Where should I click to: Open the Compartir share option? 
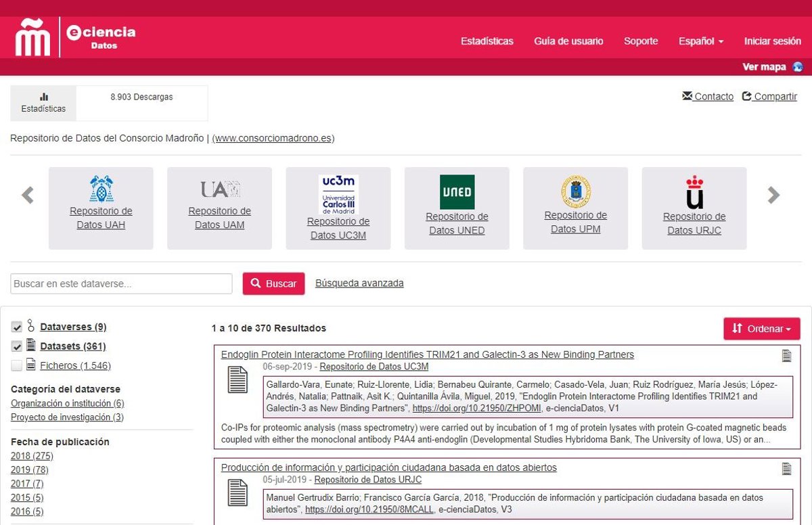coord(769,97)
